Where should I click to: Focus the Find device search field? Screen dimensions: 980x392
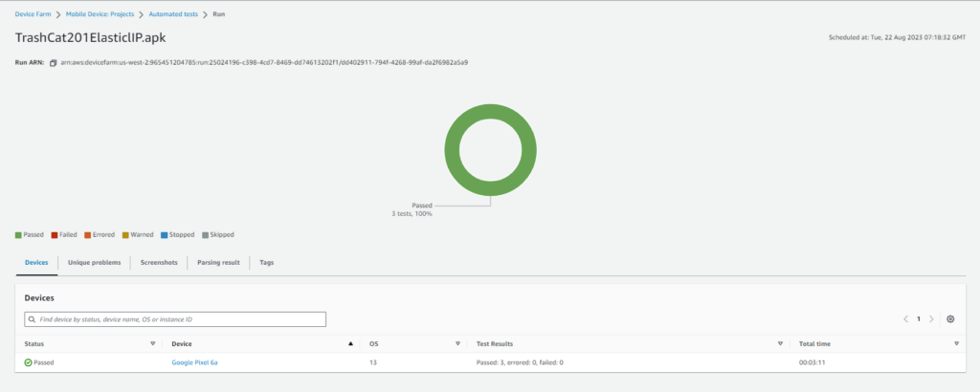[175, 319]
